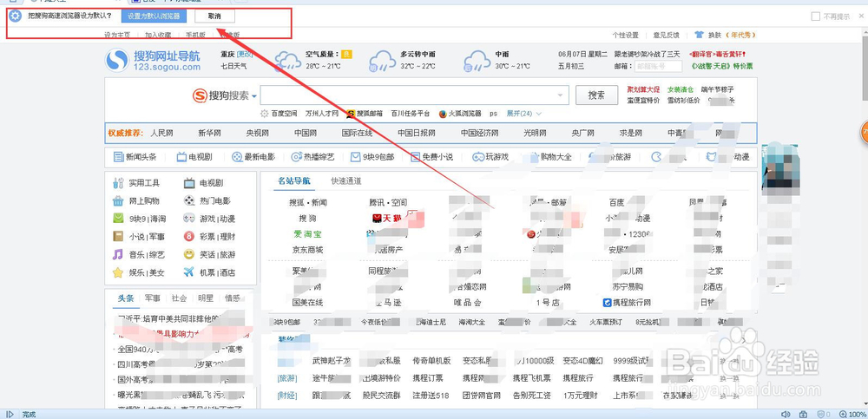Click the 9块9包邮 icon

pyautogui.click(x=355, y=157)
